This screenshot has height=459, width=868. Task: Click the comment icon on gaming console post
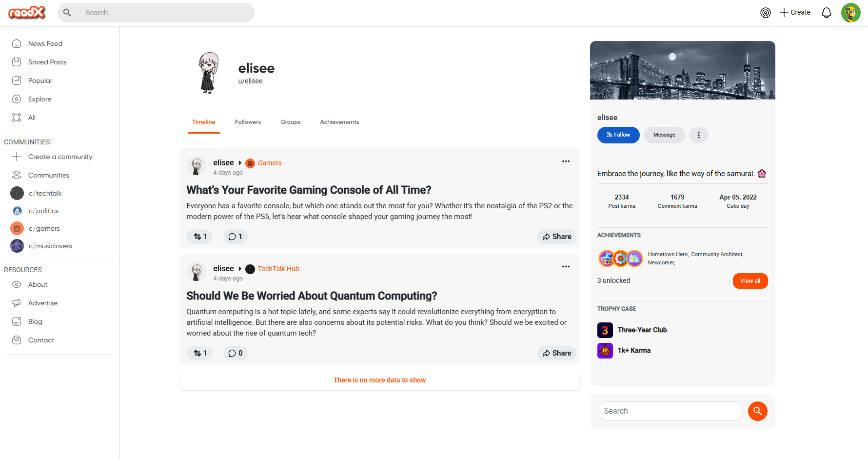tap(233, 237)
